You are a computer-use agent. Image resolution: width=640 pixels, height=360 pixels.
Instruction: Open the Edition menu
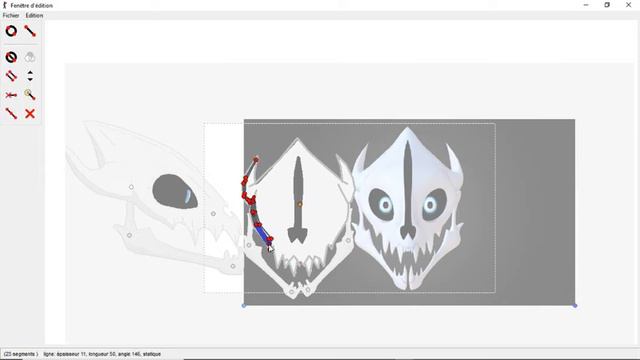[34, 16]
